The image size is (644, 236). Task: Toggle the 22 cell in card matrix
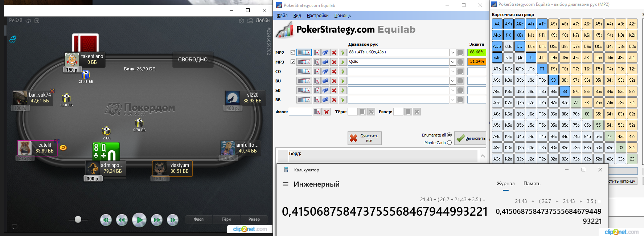632,159
